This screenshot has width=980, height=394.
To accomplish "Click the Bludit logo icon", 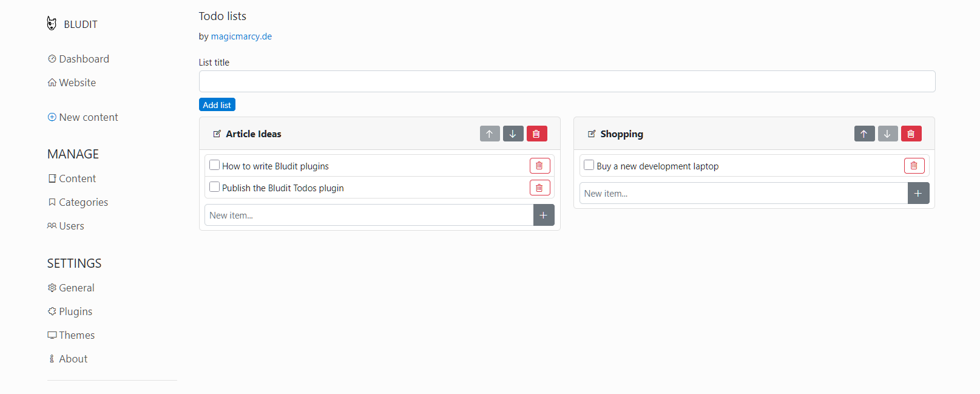I will pyautogui.click(x=52, y=24).
